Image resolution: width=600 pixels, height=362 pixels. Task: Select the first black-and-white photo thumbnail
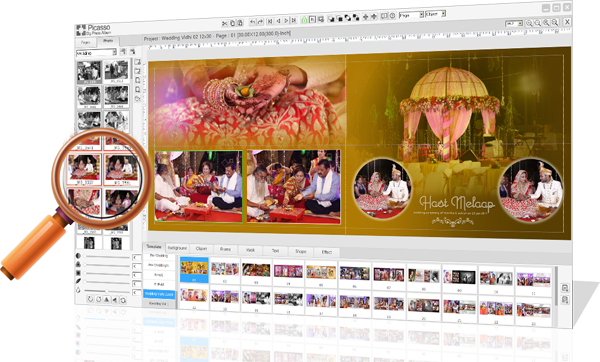(x=89, y=72)
